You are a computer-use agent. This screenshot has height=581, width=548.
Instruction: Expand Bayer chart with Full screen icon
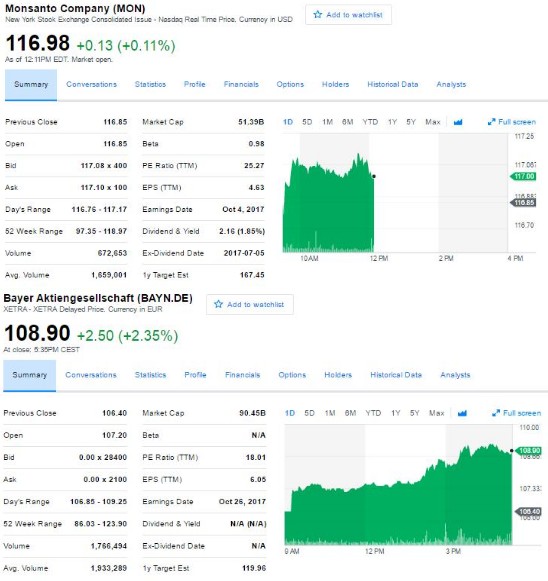click(x=496, y=413)
